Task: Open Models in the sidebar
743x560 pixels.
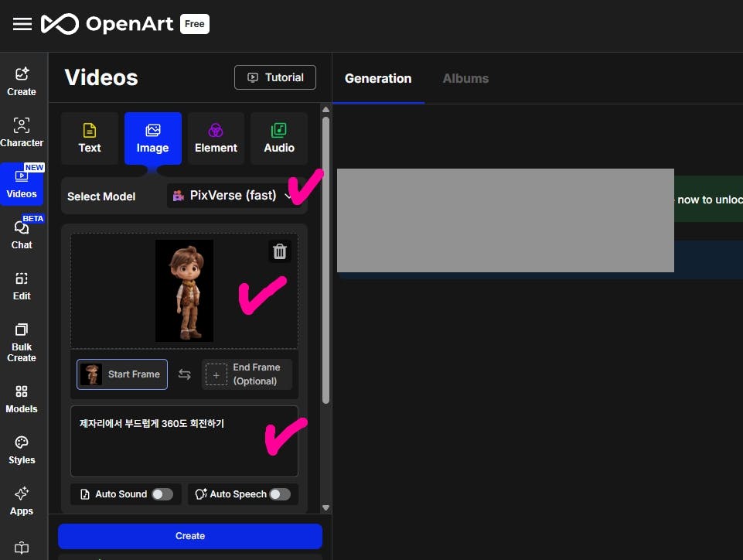Action: click(22, 399)
